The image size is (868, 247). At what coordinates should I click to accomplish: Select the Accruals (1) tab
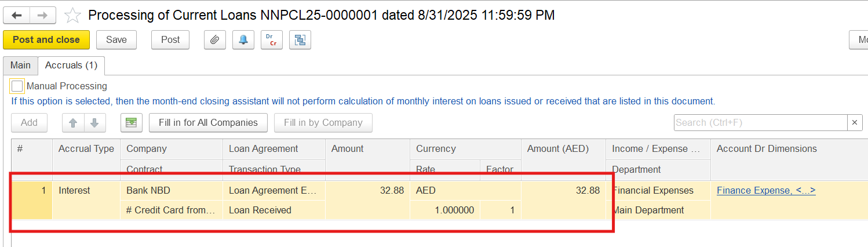[71, 66]
